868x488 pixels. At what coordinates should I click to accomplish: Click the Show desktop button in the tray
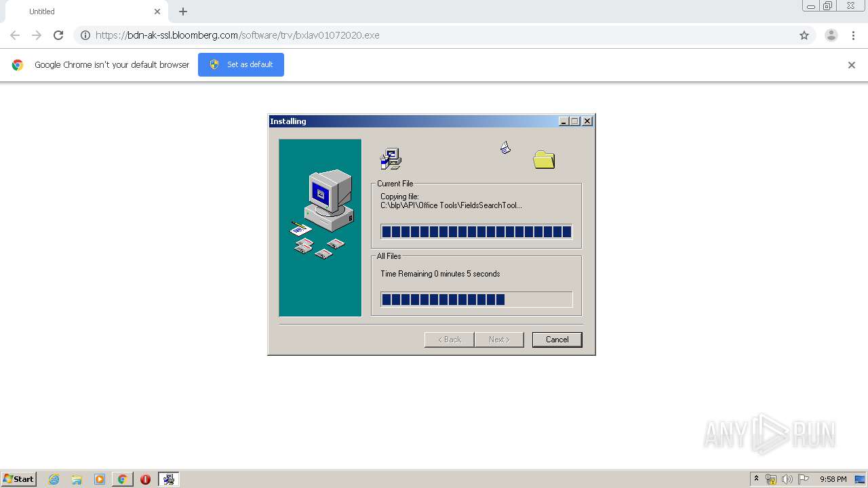click(861, 479)
